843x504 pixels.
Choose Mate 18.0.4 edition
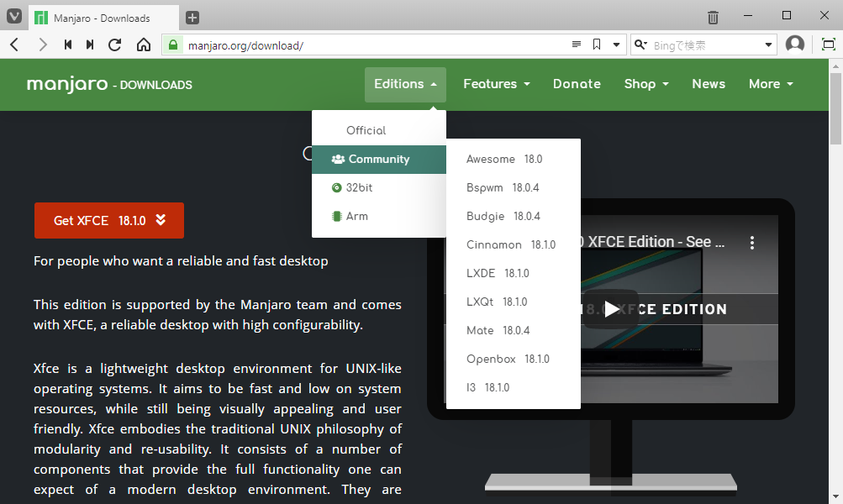(x=514, y=330)
